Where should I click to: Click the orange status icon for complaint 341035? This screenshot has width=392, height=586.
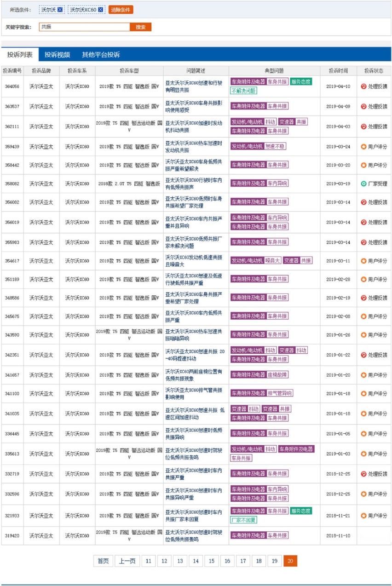tap(363, 414)
